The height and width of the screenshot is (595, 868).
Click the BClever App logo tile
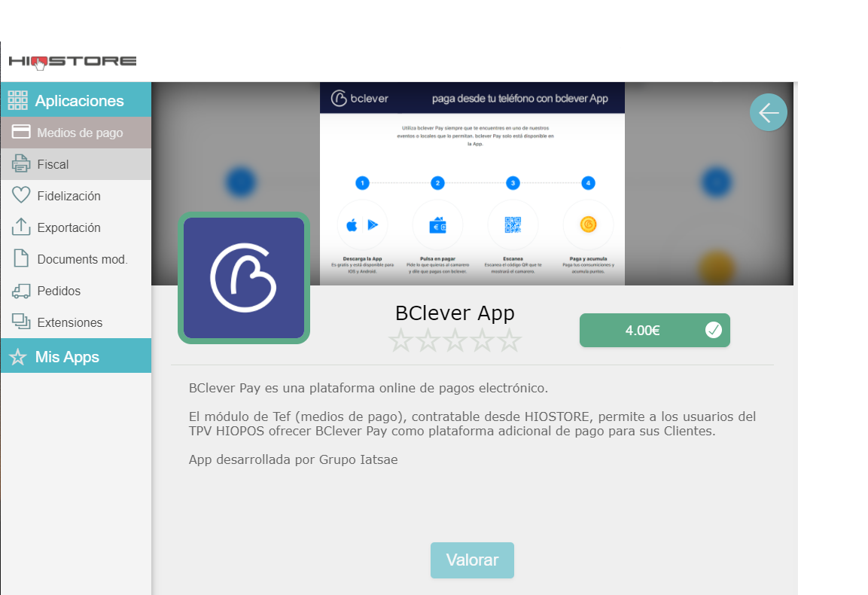coord(244,278)
